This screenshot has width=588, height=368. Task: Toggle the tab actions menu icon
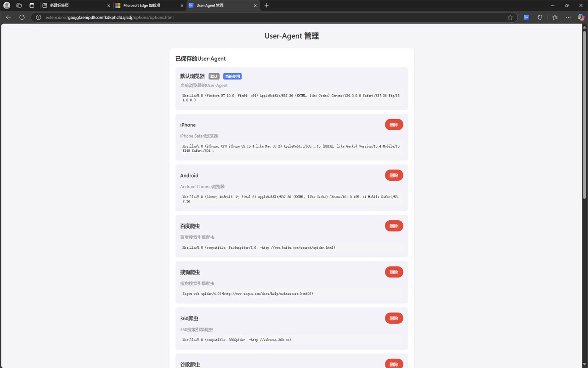(x=32, y=6)
